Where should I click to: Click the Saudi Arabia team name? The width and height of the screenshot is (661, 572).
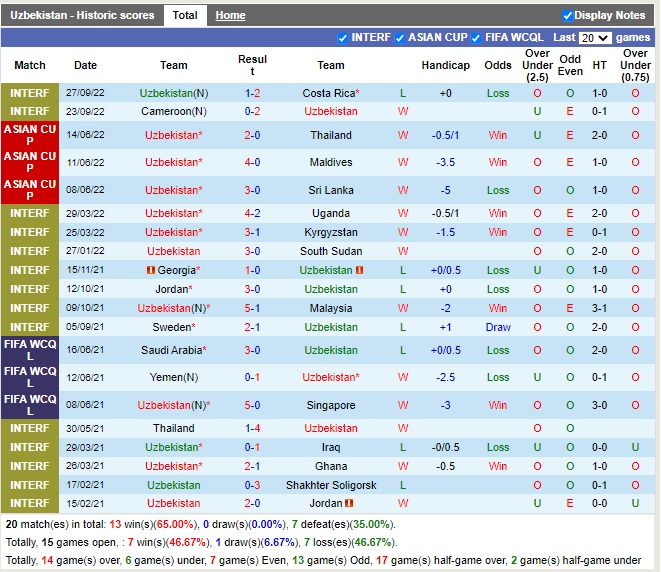click(x=173, y=350)
